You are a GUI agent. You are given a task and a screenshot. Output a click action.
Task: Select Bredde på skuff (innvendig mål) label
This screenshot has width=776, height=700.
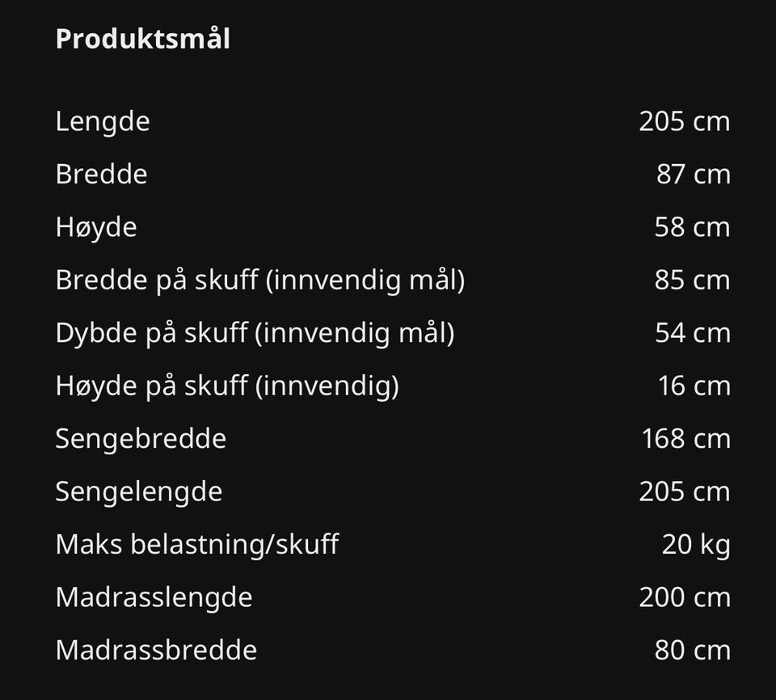[x=259, y=280]
